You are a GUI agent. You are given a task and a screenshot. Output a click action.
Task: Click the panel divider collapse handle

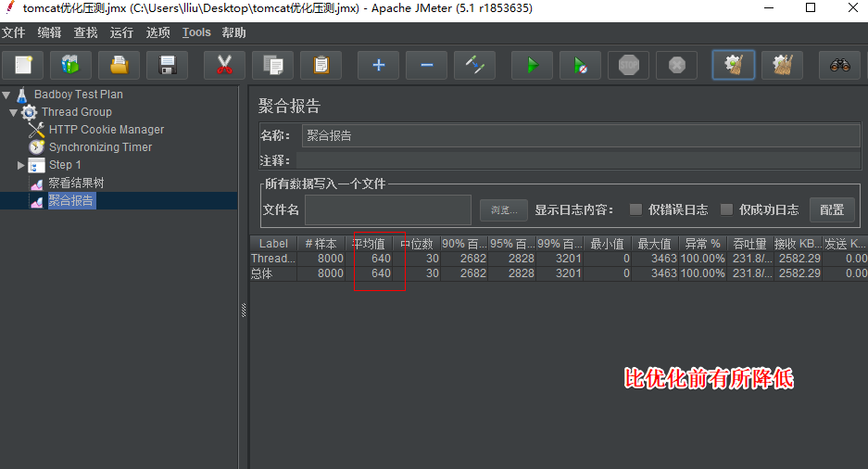pyautogui.click(x=244, y=311)
